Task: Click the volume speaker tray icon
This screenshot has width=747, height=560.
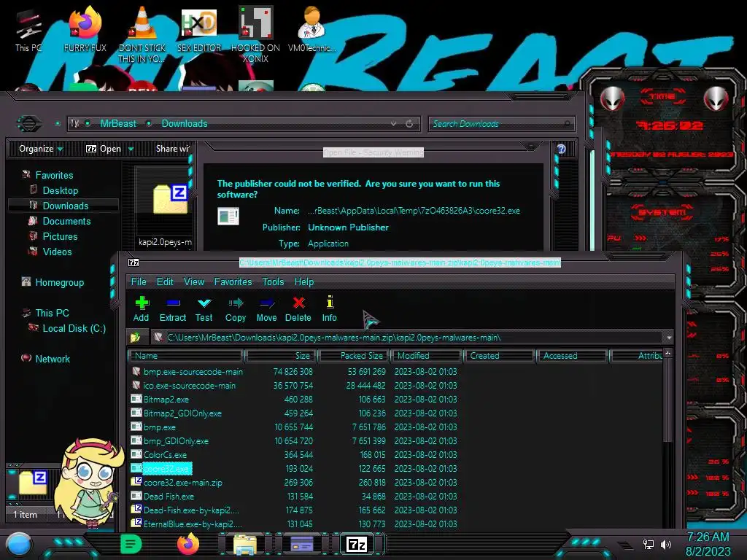Action: click(666, 544)
